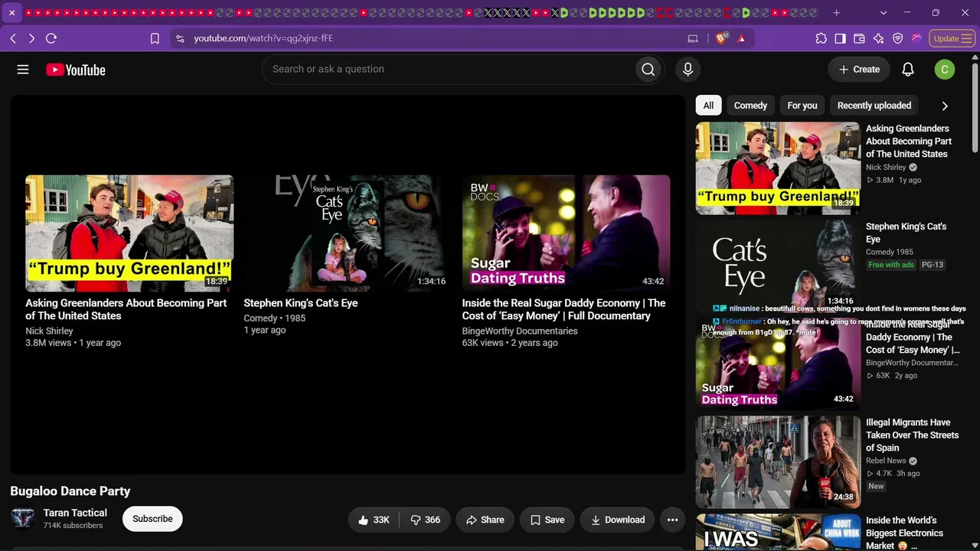Reload the current page
The image size is (980, 551).
(51, 38)
